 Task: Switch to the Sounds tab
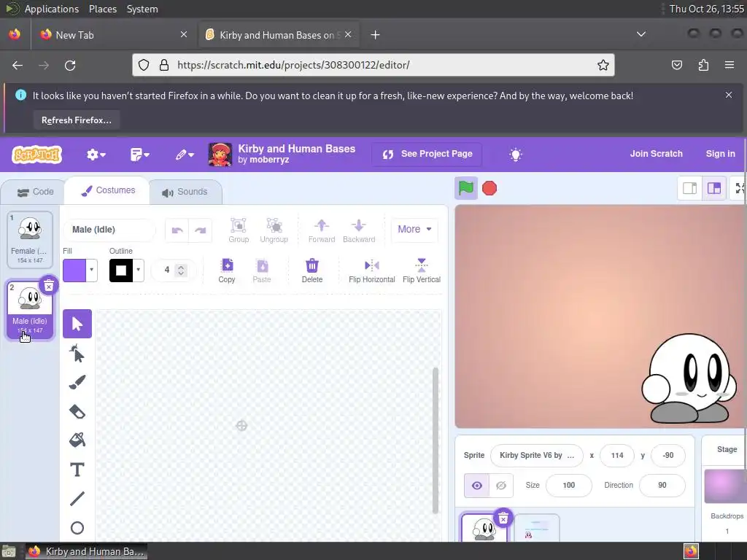coord(185,192)
